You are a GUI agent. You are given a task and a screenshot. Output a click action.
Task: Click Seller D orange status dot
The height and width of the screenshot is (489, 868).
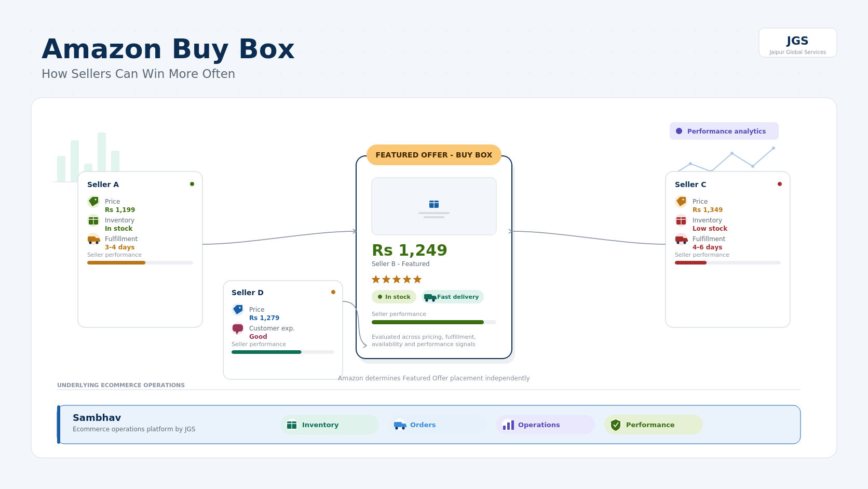pos(333,292)
